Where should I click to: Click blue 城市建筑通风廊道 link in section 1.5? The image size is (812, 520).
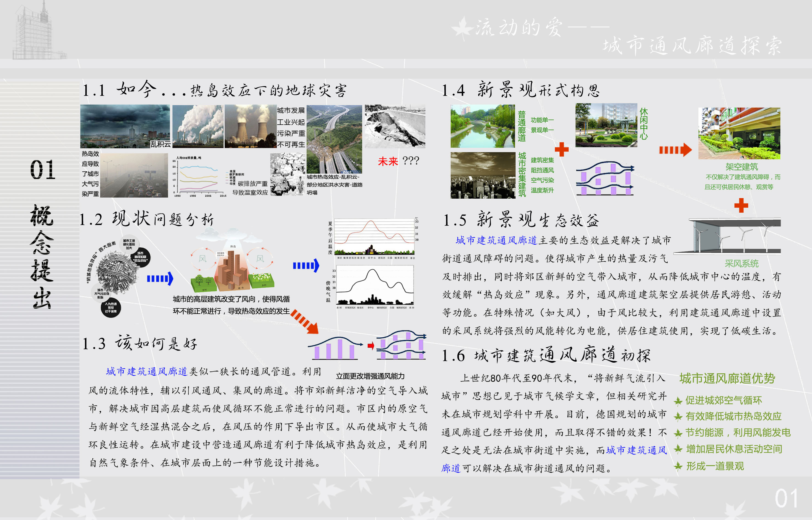(496, 240)
